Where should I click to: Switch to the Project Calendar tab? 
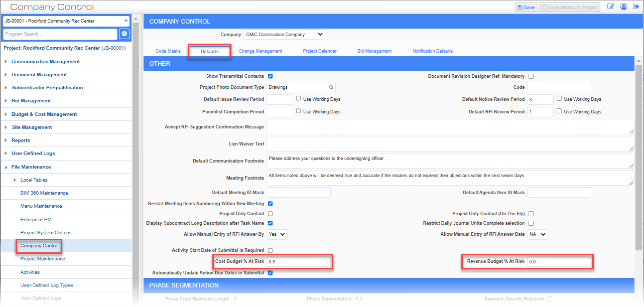click(320, 51)
